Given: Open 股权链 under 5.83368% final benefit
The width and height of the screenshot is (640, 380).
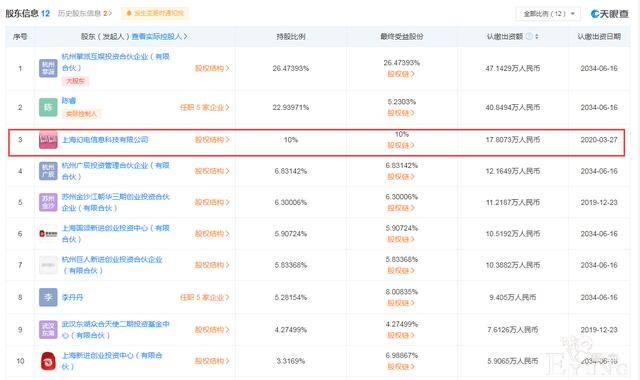Looking at the screenshot, I should (x=401, y=271).
